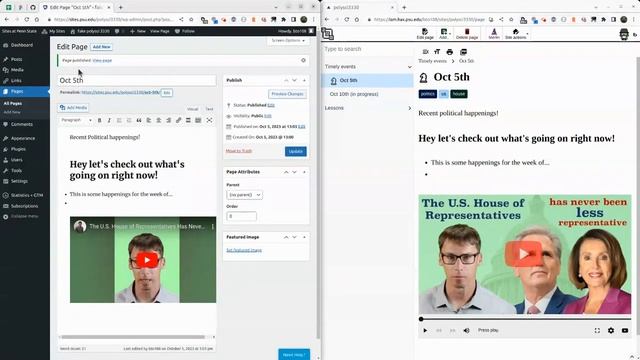640x360 pixels.
Task: Expand the Lessons section
Action: 409,108
